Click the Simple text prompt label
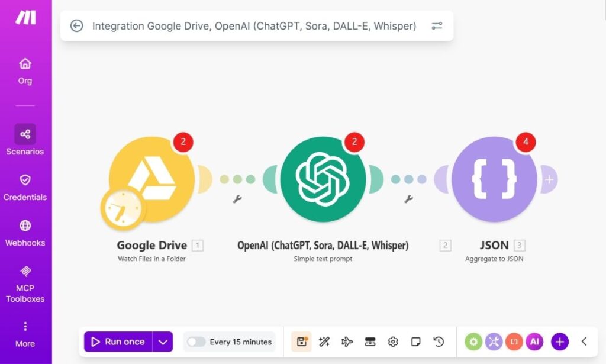Image resolution: width=606 pixels, height=364 pixels. pyautogui.click(x=323, y=259)
